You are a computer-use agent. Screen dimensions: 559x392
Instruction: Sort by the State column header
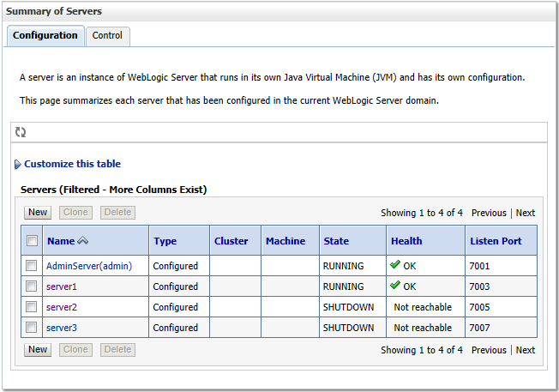pos(336,241)
